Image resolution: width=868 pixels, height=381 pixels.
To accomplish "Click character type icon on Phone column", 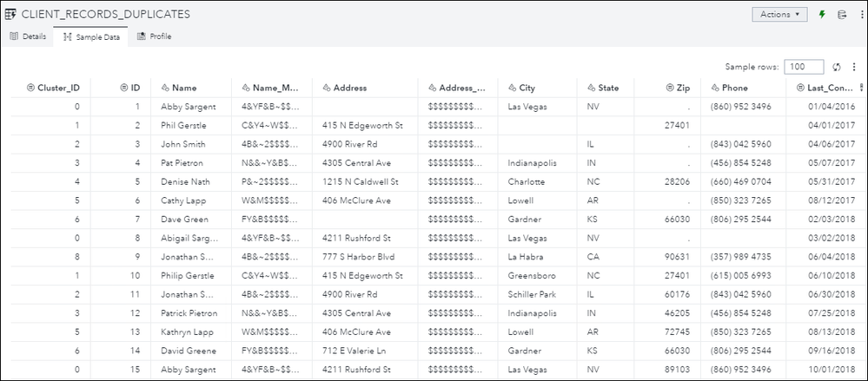I will 715,88.
